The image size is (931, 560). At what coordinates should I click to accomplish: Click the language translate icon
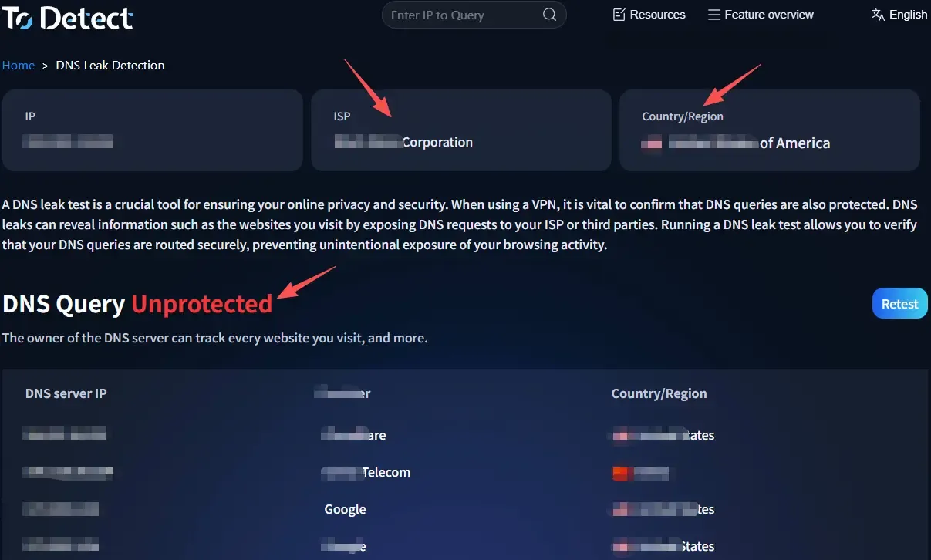click(878, 15)
